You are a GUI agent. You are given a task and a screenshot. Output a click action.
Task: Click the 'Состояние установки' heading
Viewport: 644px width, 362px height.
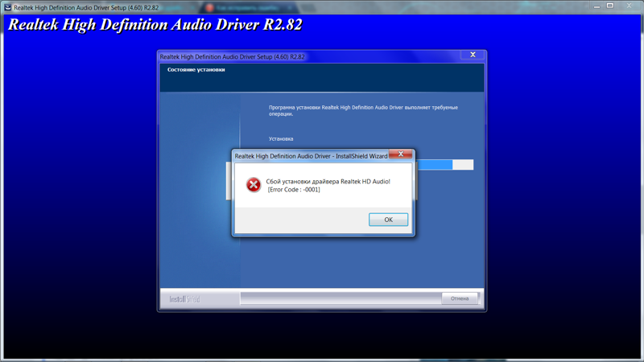(196, 70)
